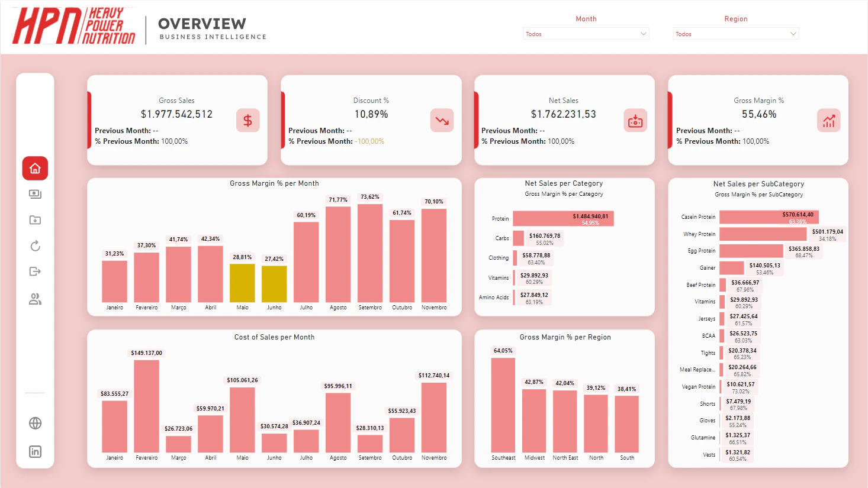Click the Gross Margin value 55,46%

click(x=759, y=114)
